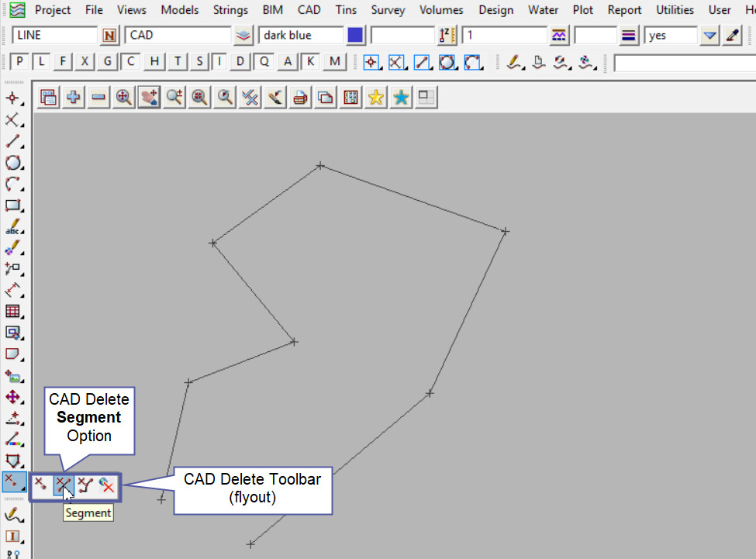The width and height of the screenshot is (756, 559).
Task: Activate the Pan hand tool
Action: 149,98
